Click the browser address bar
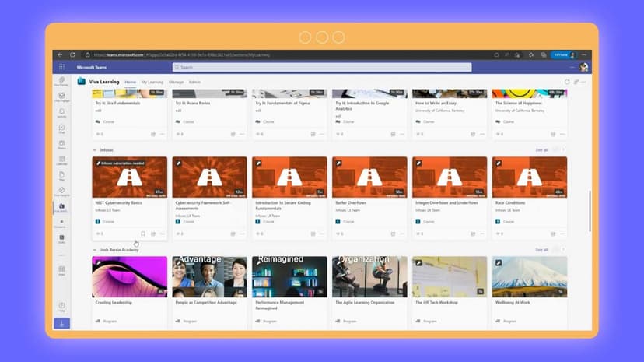The width and height of the screenshot is (644, 362). click(x=288, y=54)
